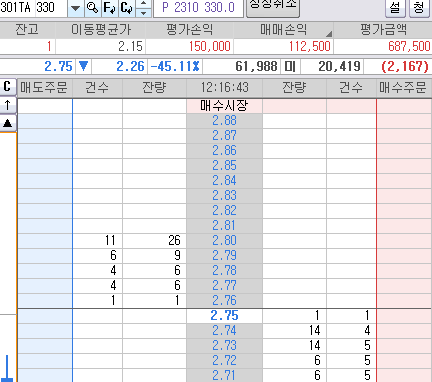Select price 2.77 in order ladder
The height and width of the screenshot is (382, 432).
pos(224,285)
